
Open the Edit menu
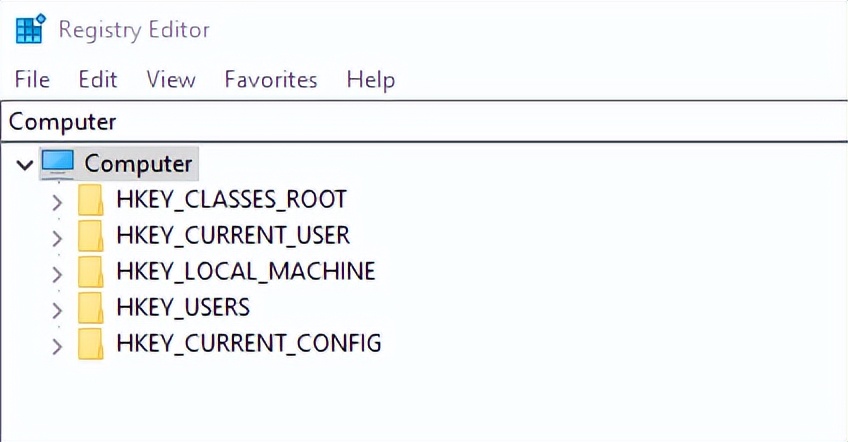tap(98, 80)
